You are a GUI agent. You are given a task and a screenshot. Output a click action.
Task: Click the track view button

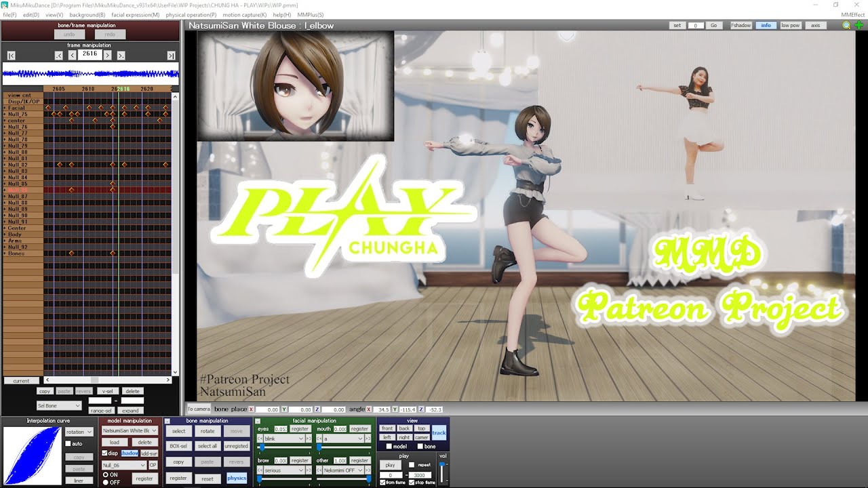[439, 432]
